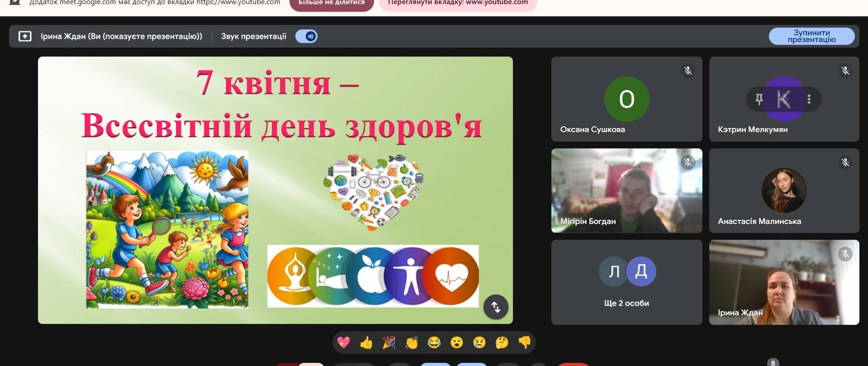Click the muted microphone icon on Оксана Сушкова's tile
The width and height of the screenshot is (868, 366).
[x=688, y=71]
